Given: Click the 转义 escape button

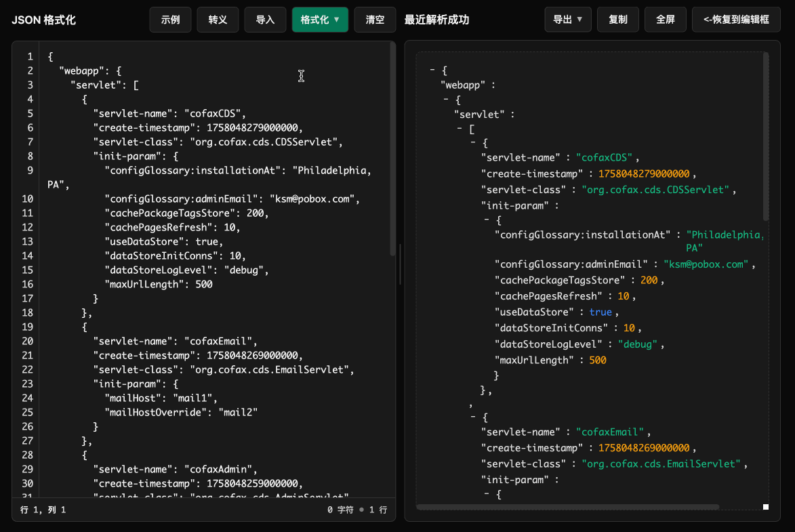Looking at the screenshot, I should tap(218, 20).
